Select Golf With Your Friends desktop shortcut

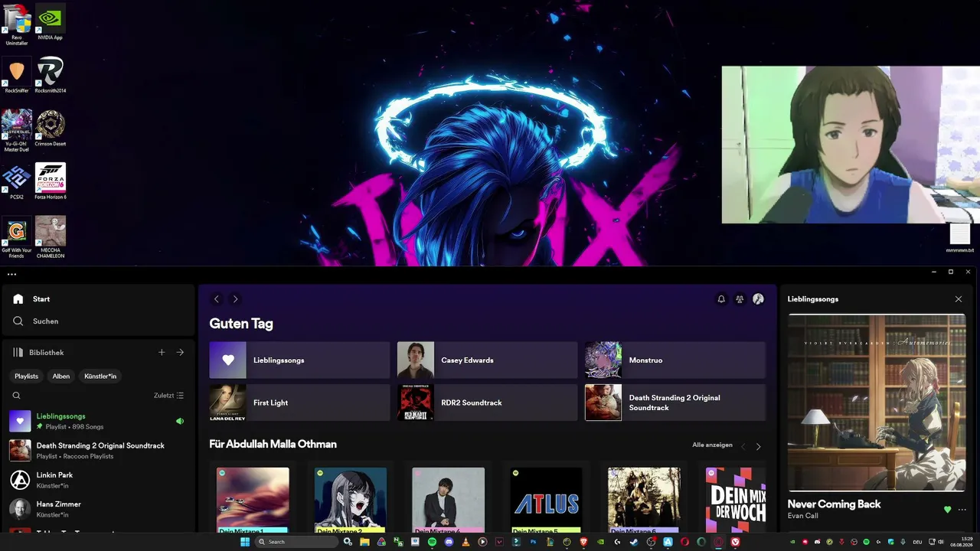[17, 237]
